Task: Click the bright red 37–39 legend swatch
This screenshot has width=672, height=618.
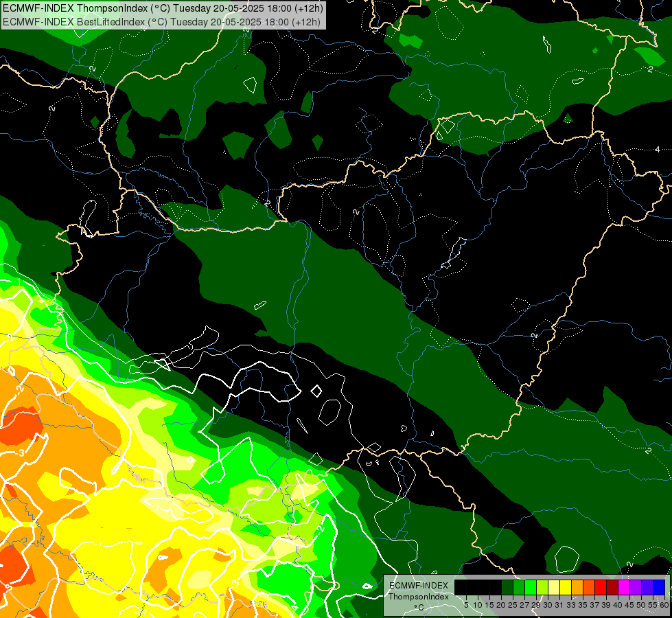Action: (x=601, y=587)
